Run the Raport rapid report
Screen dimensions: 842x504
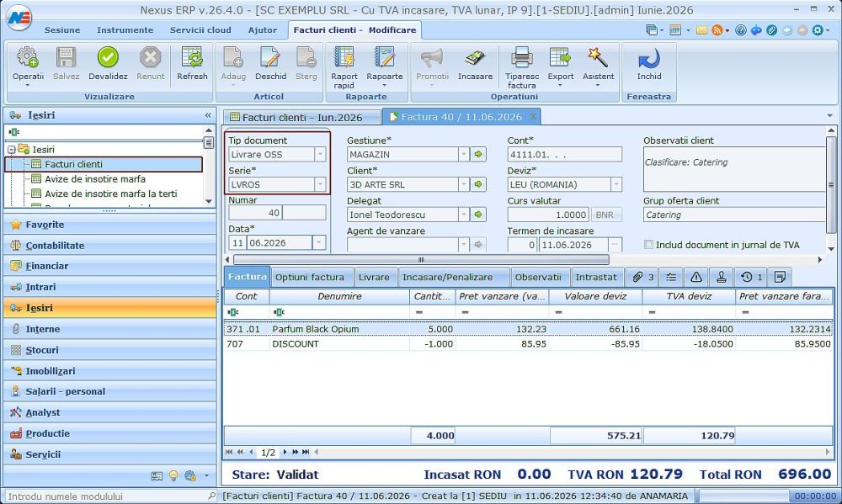(x=344, y=67)
